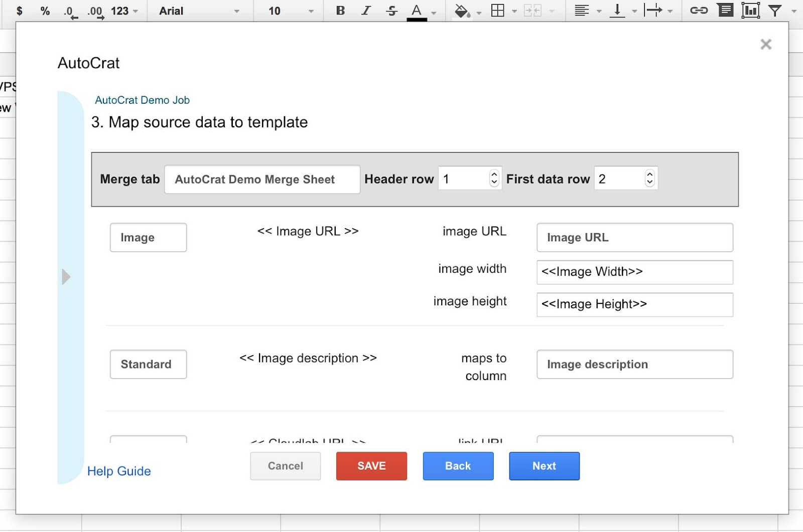Open the Arial font family dropdown

[199, 11]
